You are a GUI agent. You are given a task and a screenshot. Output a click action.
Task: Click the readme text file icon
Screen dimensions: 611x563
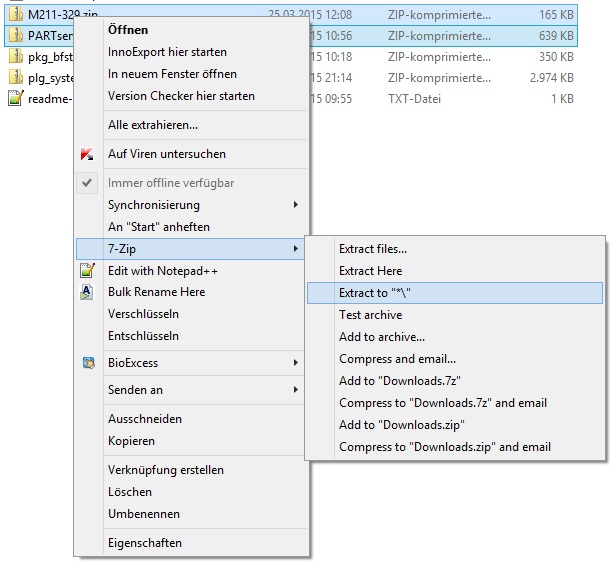pos(16,98)
